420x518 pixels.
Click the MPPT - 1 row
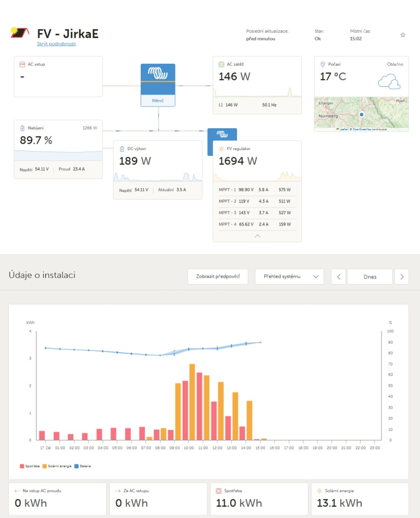click(x=257, y=190)
